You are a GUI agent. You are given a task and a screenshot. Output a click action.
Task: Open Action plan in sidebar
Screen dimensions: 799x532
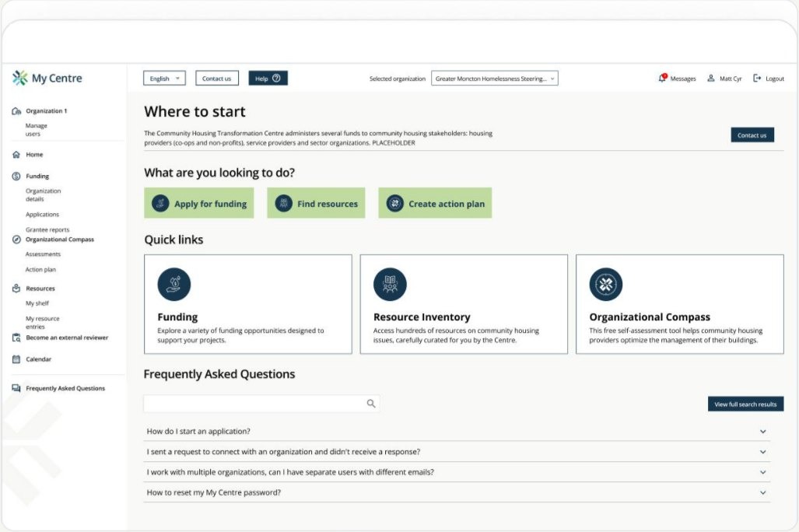click(x=40, y=270)
